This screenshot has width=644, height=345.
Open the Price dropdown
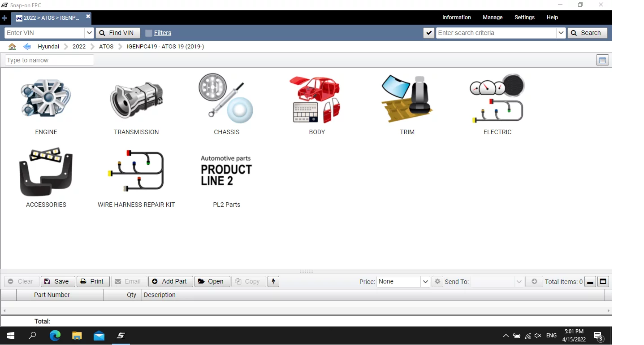click(425, 282)
